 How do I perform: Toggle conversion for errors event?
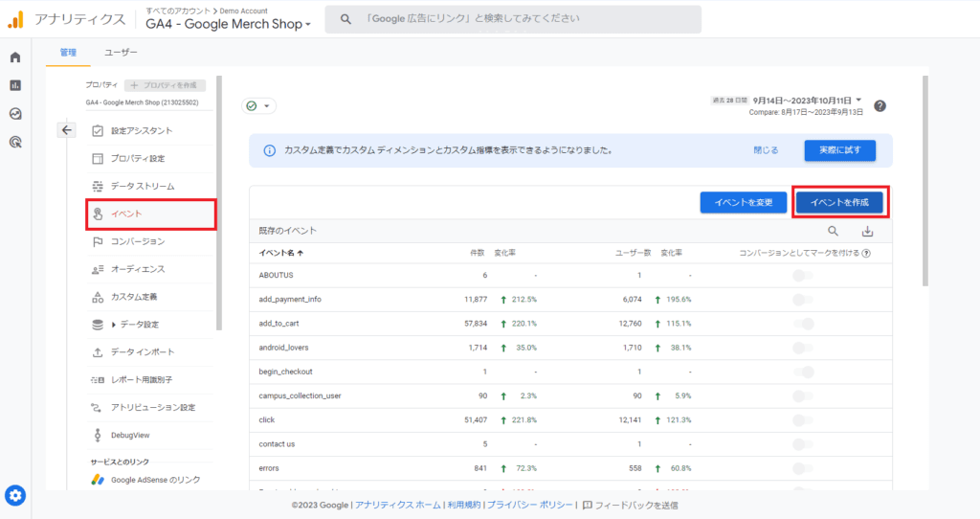click(x=803, y=468)
